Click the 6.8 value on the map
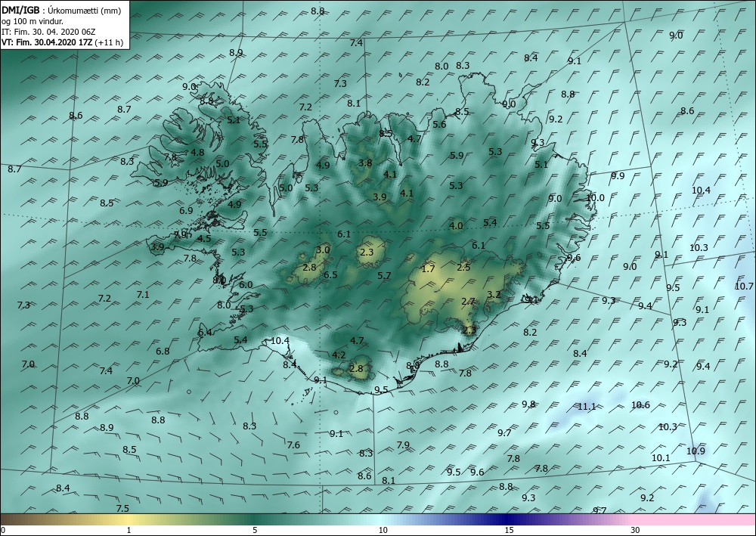Image resolution: width=756 pixels, height=536 pixels. (163, 352)
